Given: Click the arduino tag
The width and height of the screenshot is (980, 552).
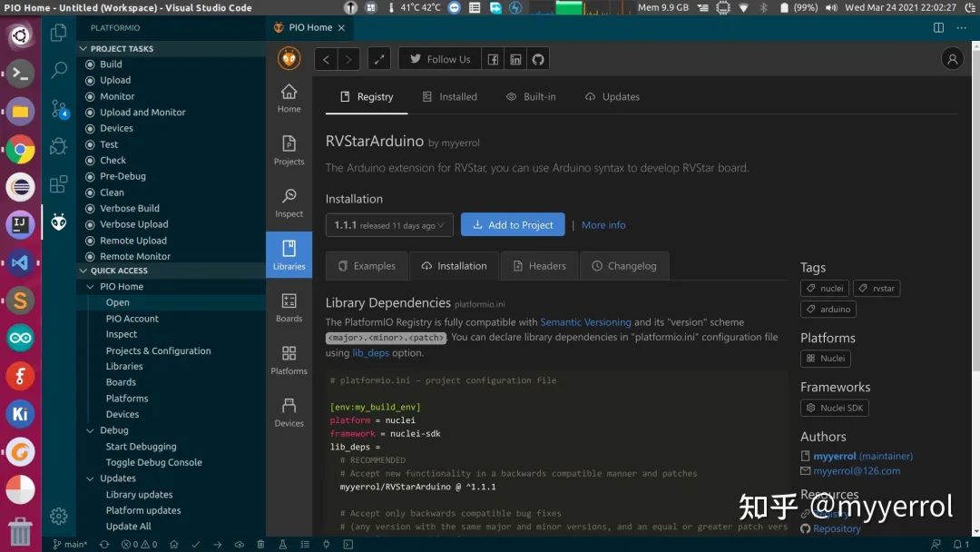Looking at the screenshot, I should point(828,310).
